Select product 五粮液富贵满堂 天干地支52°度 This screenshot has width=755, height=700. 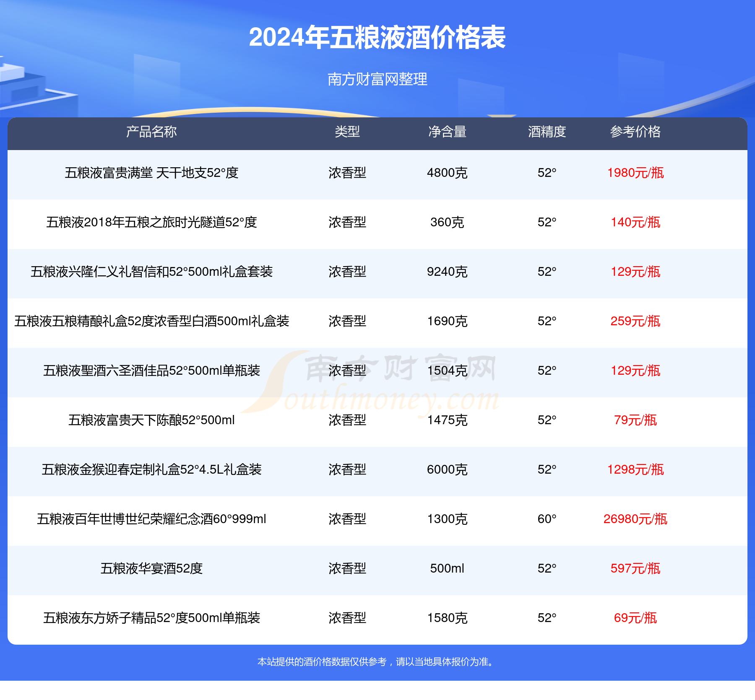(x=151, y=173)
